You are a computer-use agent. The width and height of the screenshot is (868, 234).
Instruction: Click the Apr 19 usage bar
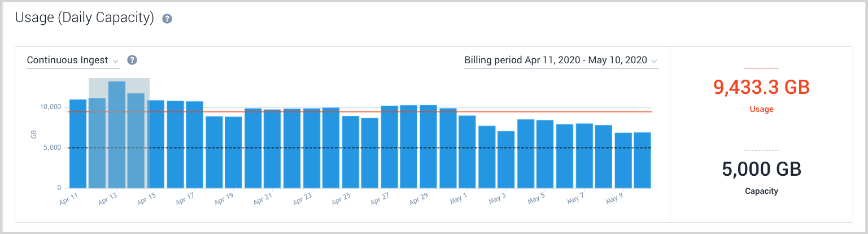pyautogui.click(x=233, y=153)
